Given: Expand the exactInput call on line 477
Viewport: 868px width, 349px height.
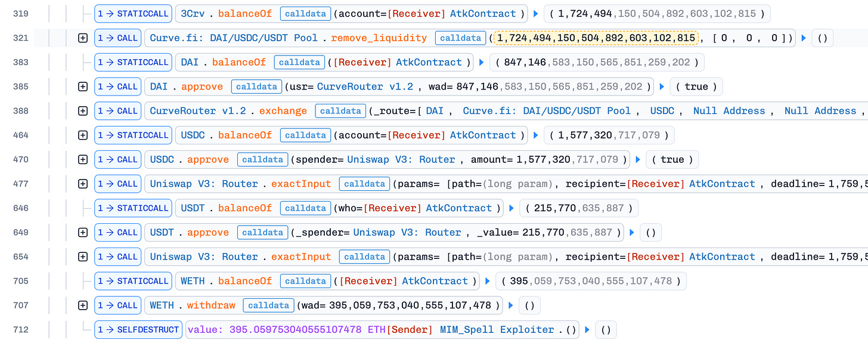Looking at the screenshot, I should [83, 184].
